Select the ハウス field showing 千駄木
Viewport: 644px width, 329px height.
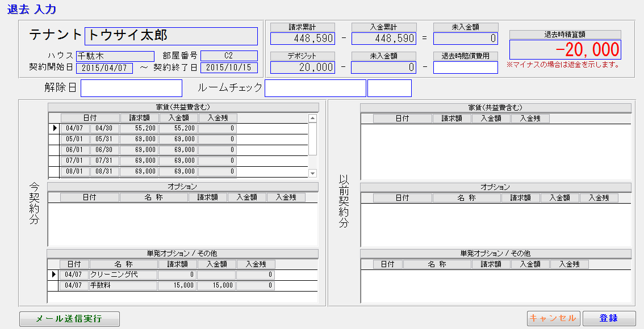tap(115, 56)
